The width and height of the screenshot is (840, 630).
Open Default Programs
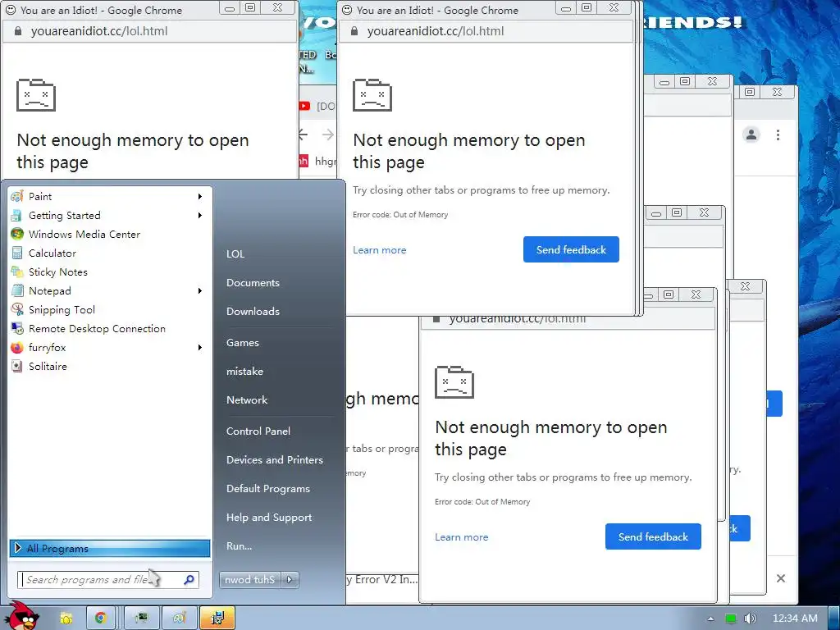[268, 489]
